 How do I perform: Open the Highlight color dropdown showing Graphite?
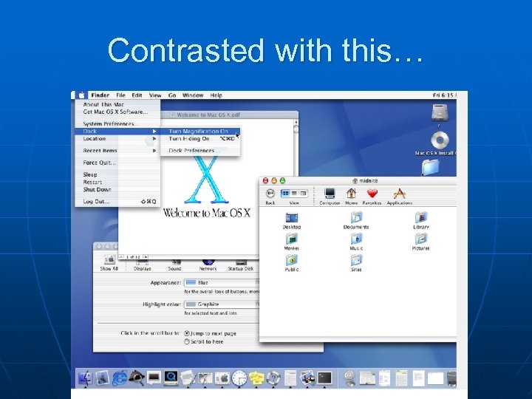222,304
